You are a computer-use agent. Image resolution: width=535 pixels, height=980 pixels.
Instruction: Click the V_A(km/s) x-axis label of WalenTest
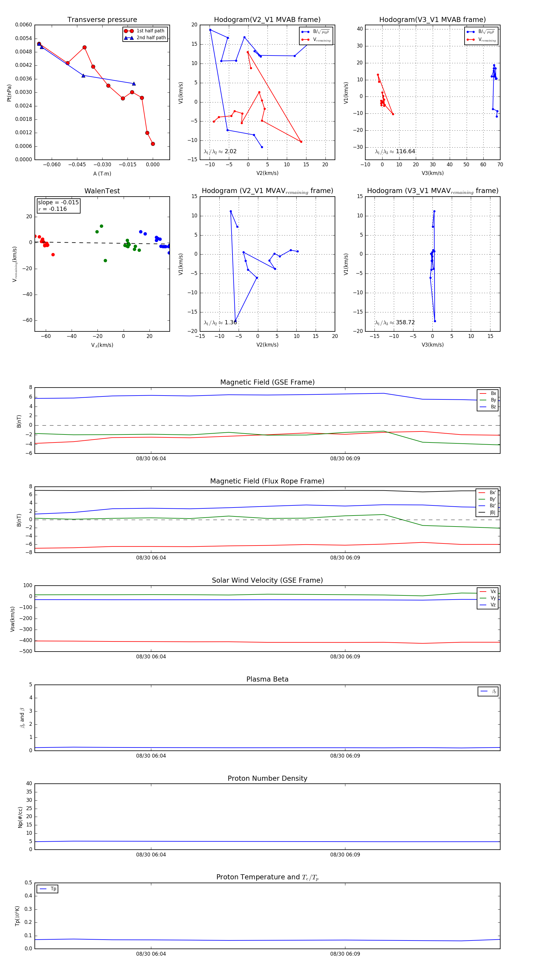[x=102, y=345]
